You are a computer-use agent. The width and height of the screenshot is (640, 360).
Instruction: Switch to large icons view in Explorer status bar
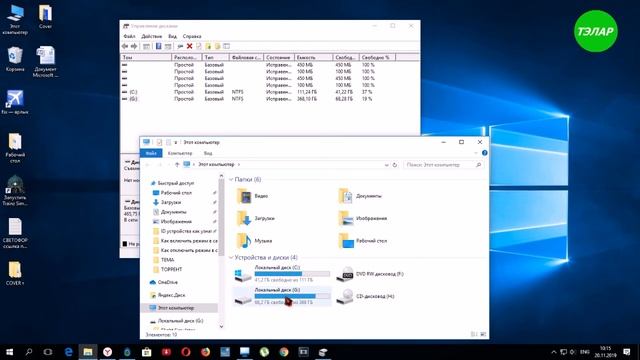pos(483,334)
